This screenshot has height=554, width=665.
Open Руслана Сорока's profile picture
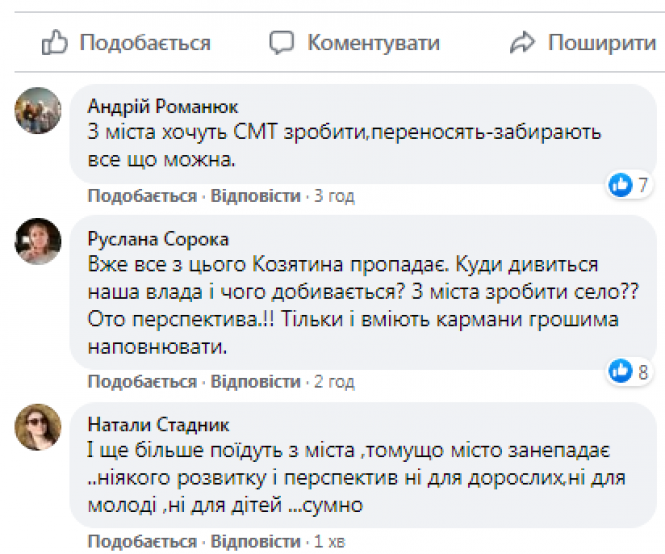(38, 241)
